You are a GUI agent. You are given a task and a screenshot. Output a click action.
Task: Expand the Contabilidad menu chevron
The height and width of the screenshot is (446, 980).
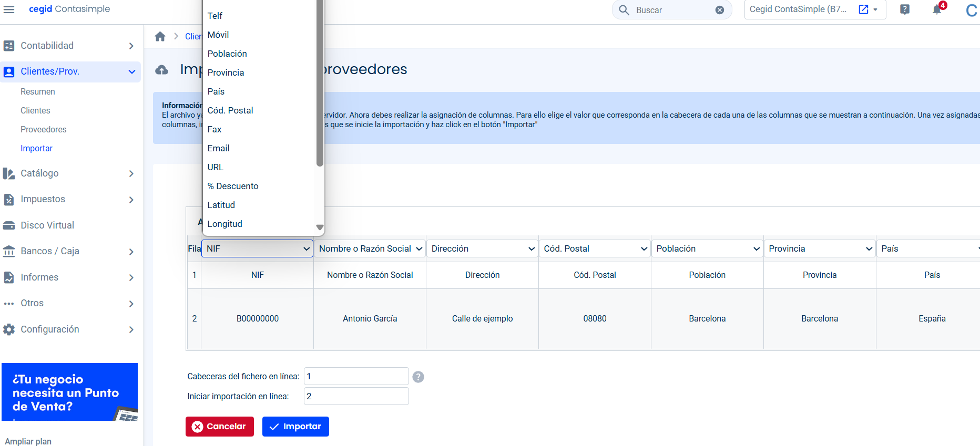[x=131, y=46]
